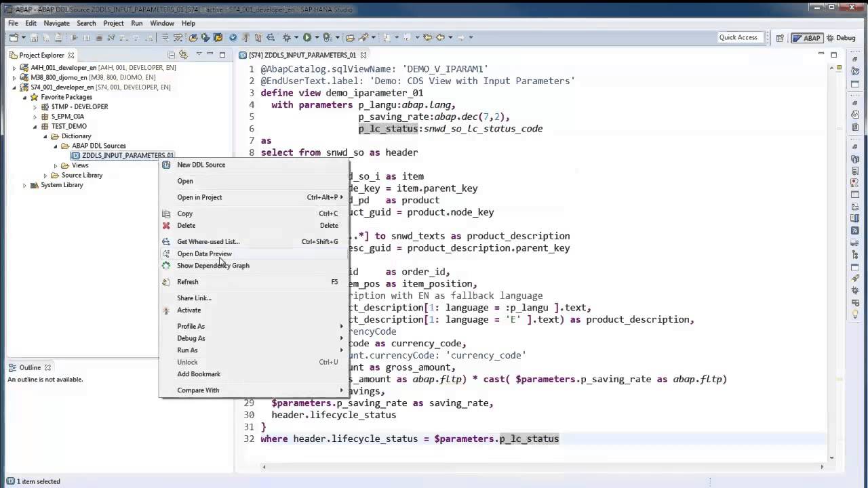Toggle Link with Editor in Project Explorer
This screenshot has height=488, width=868.
click(x=183, y=55)
